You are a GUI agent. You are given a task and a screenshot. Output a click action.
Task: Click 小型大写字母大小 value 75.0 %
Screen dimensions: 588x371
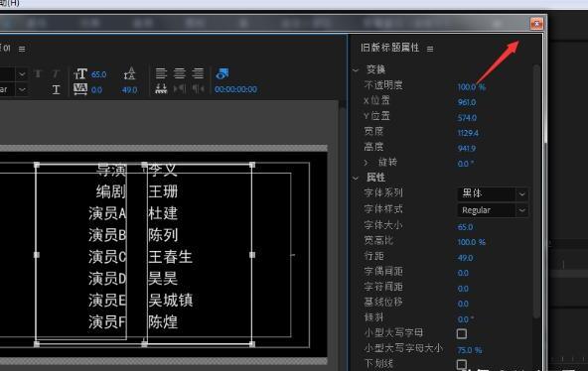pos(470,350)
